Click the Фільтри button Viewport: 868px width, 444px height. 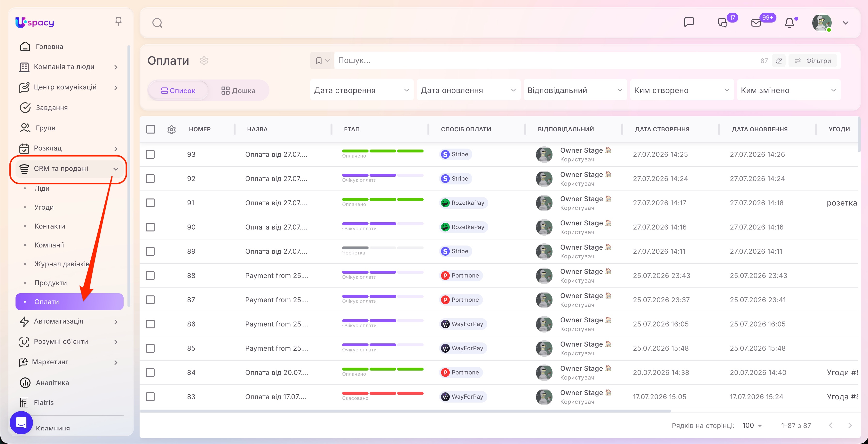coord(813,61)
